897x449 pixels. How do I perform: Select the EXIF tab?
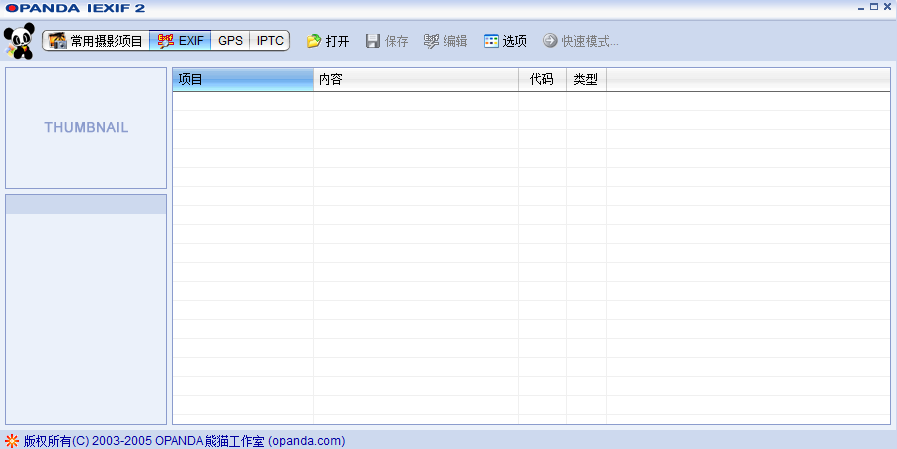(180, 41)
